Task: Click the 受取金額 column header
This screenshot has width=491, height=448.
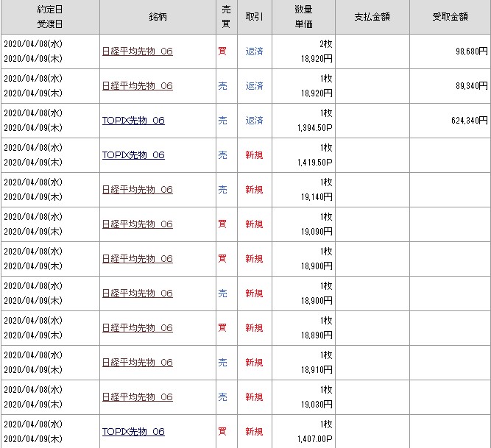Action: 449,17
